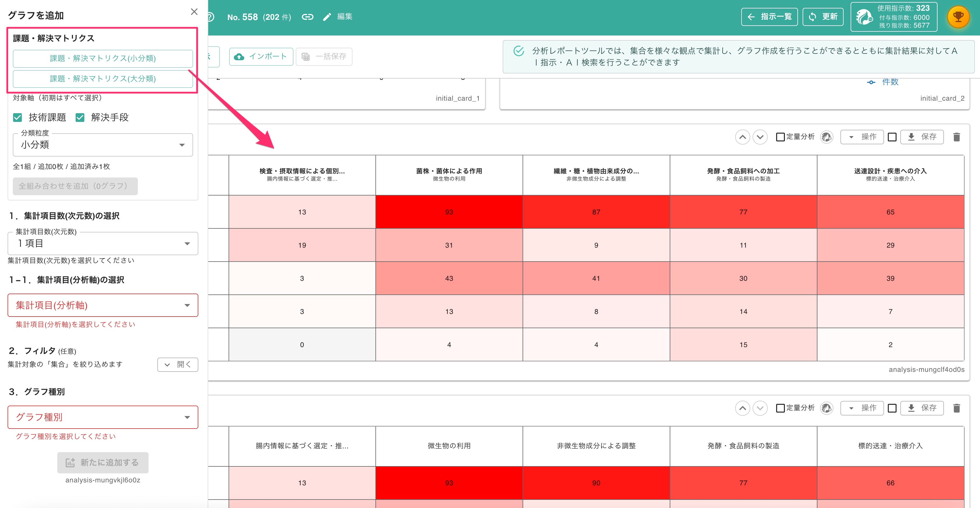Expand filter with 開く button
980x508 pixels.
click(x=178, y=365)
